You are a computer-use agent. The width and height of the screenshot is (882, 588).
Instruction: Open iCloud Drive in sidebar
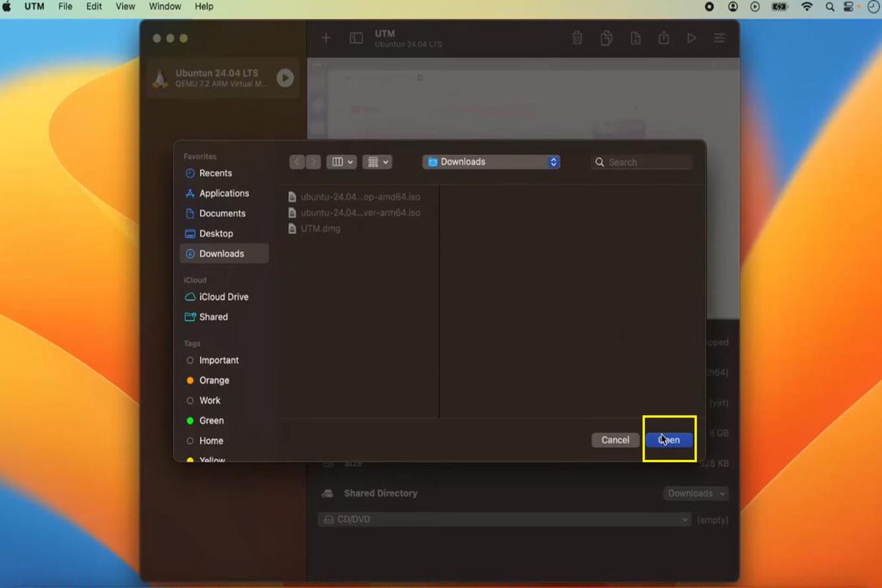[x=224, y=297]
